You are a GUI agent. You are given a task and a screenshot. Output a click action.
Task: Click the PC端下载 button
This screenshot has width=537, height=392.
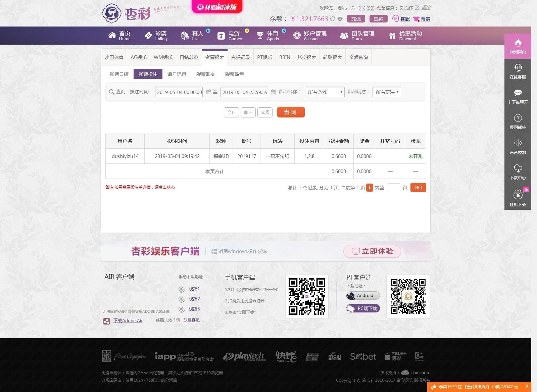point(363,308)
